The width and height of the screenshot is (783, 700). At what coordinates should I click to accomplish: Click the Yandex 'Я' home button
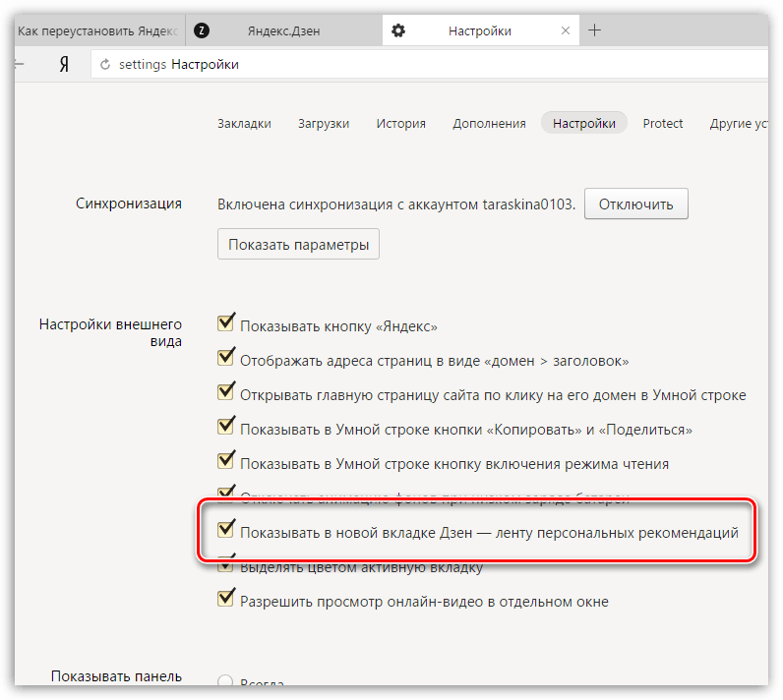click(64, 64)
